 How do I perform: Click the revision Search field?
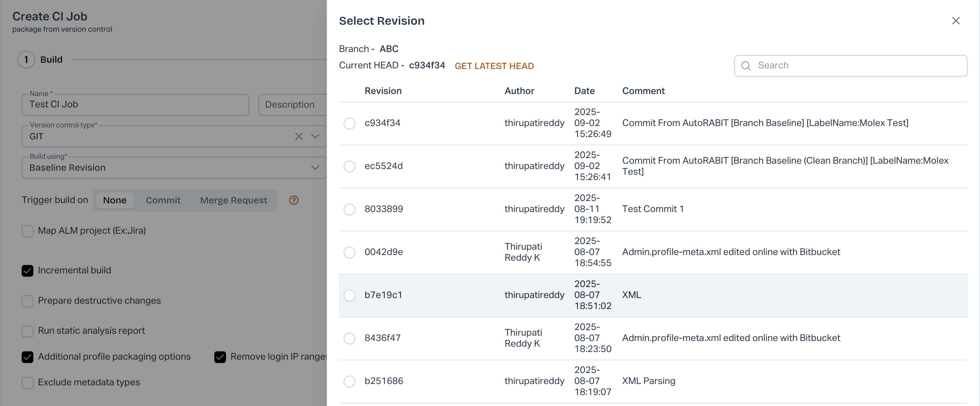(856, 65)
